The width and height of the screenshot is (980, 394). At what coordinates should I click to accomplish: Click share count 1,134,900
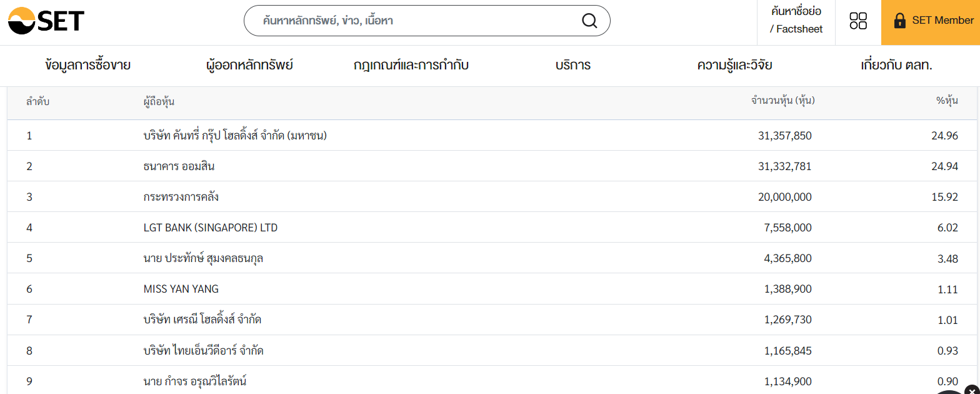point(787,381)
